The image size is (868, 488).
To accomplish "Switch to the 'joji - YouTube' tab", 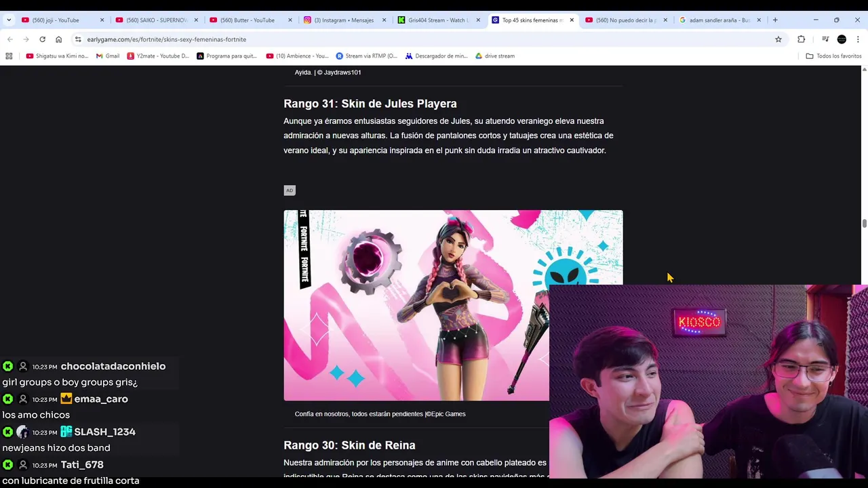I will (x=54, y=20).
